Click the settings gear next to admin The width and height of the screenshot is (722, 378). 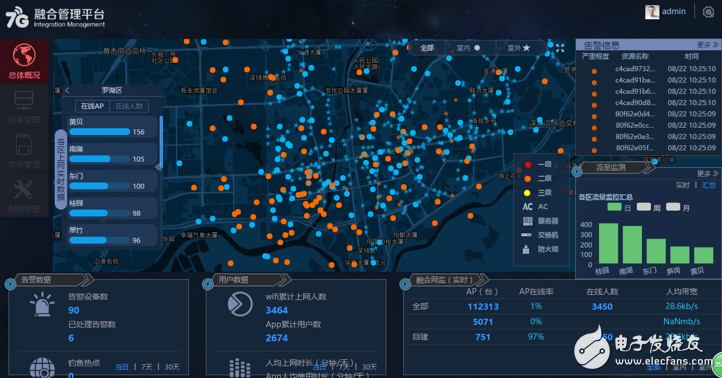pyautogui.click(x=708, y=12)
